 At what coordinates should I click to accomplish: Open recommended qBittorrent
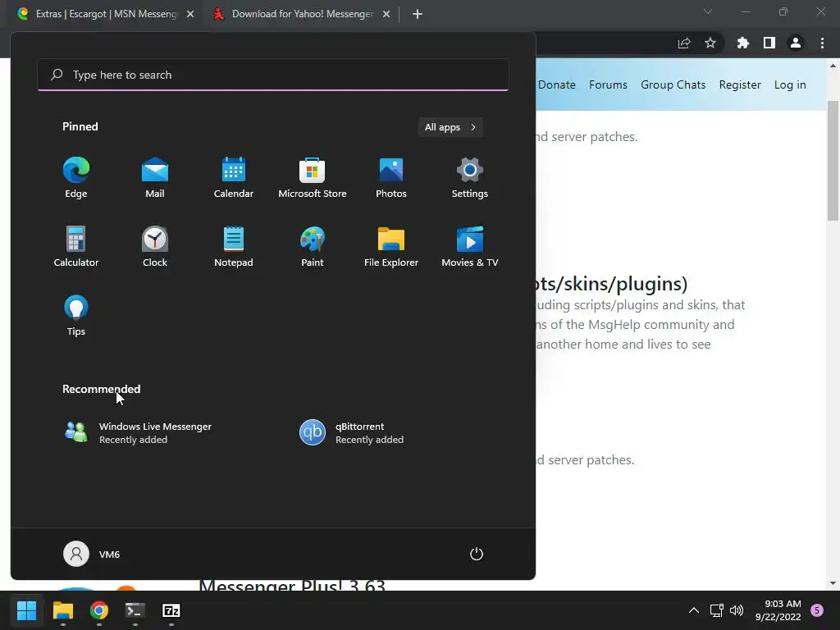pos(351,432)
